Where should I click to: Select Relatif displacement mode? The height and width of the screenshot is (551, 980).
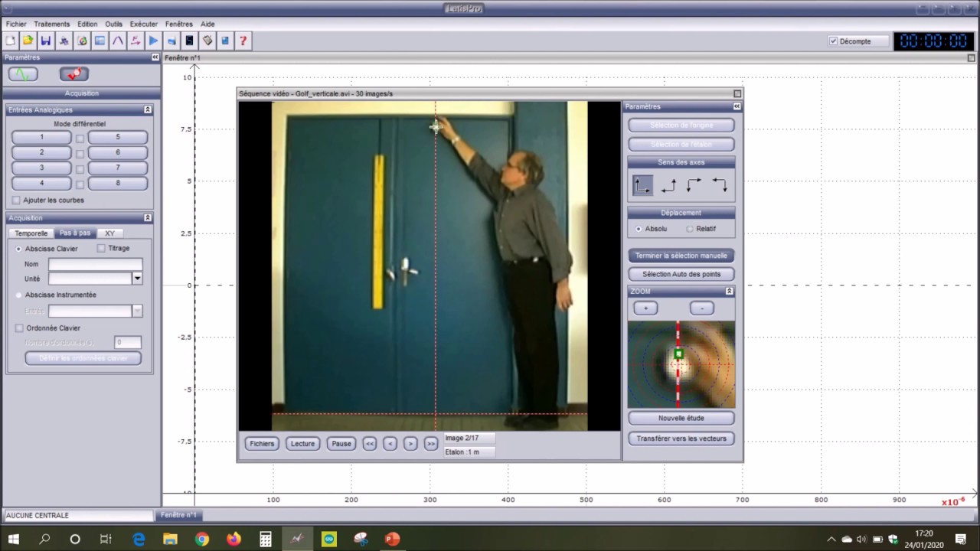pyautogui.click(x=690, y=229)
